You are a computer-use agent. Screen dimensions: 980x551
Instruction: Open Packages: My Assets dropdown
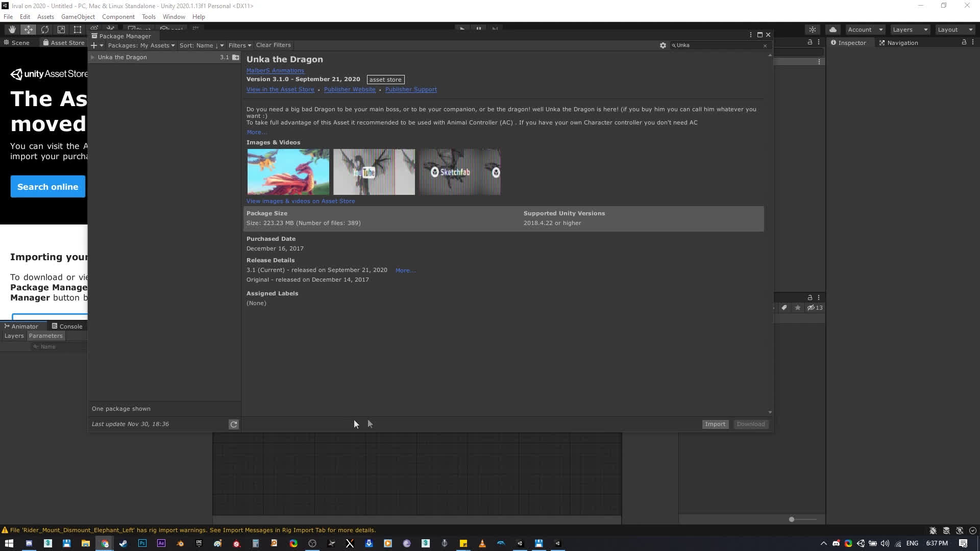141,45
